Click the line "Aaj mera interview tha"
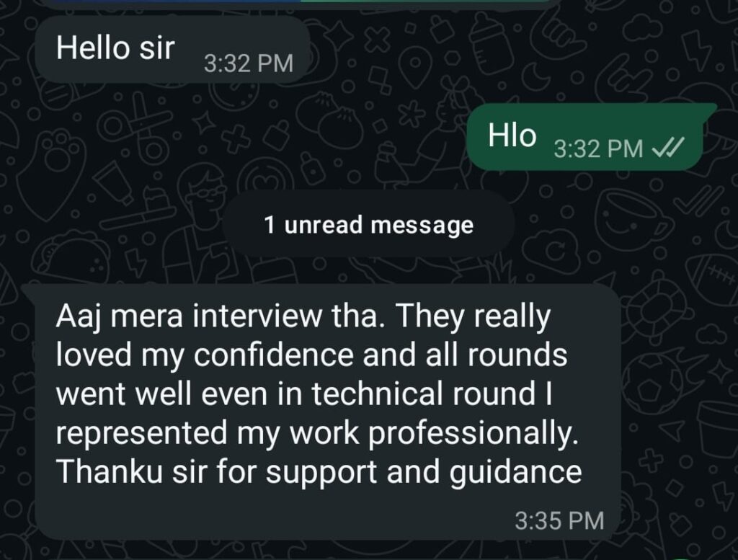738x560 pixels. point(218,316)
